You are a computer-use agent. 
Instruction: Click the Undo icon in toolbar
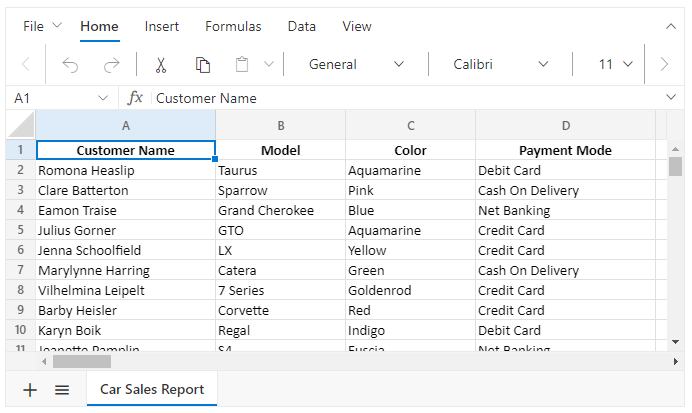[70, 65]
